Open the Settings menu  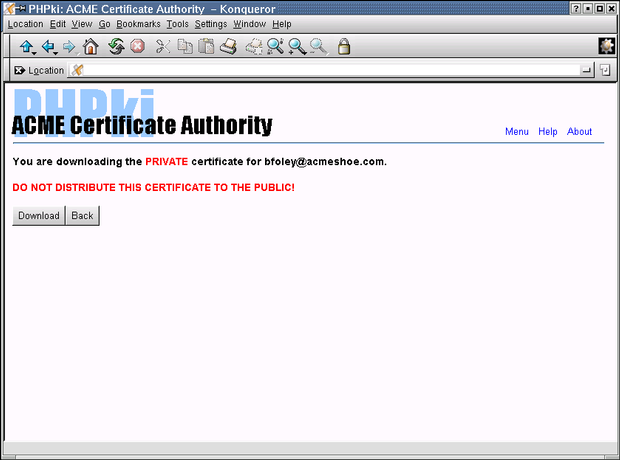click(211, 24)
